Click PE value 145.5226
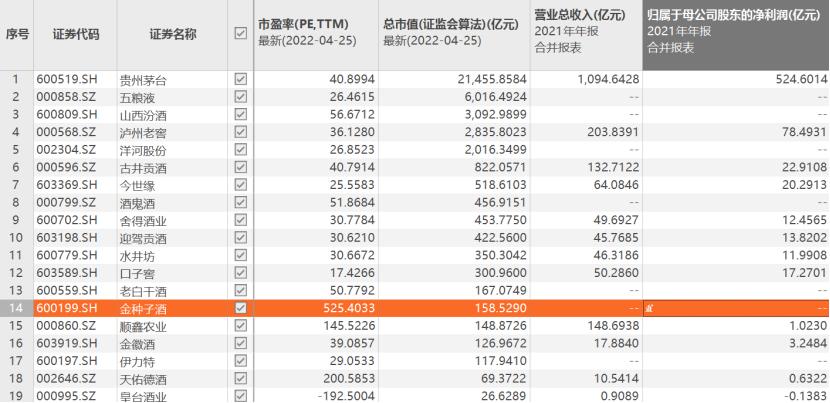Screen dimensions: 830x403 point(350,326)
